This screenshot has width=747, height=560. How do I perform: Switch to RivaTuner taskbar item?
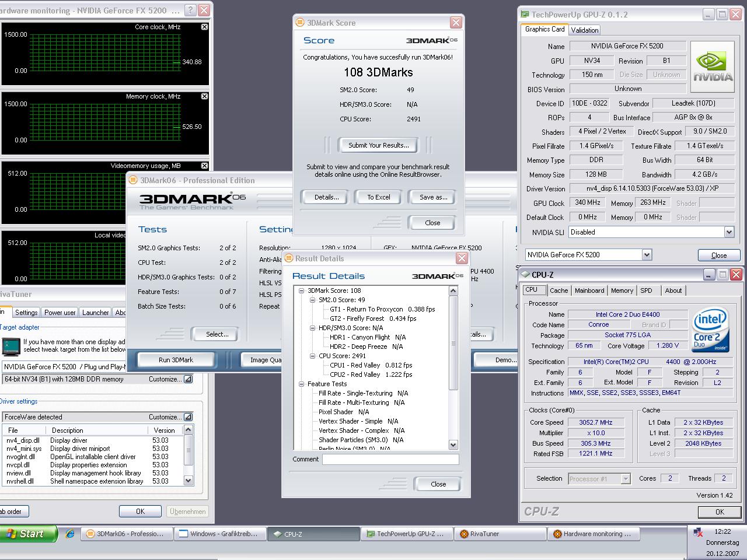pos(501,534)
